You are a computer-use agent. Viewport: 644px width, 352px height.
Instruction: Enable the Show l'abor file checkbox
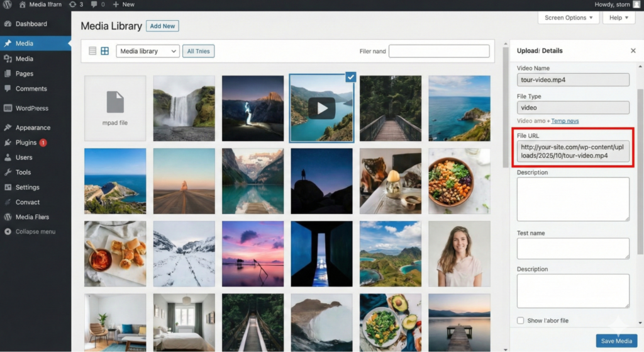tap(520, 321)
